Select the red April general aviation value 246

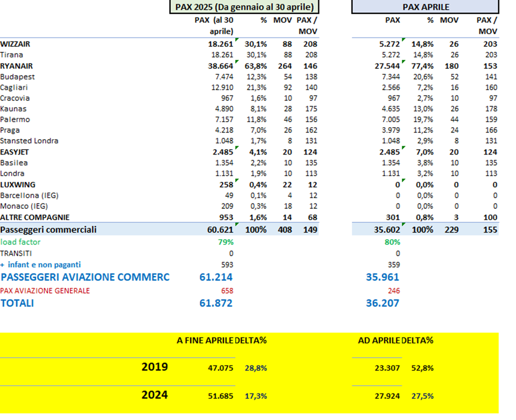(394, 291)
